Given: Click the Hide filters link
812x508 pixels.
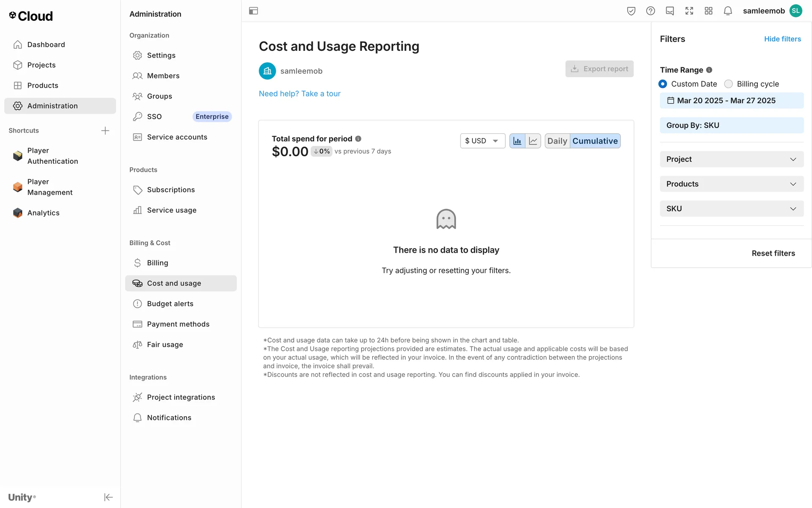Looking at the screenshot, I should 782,39.
